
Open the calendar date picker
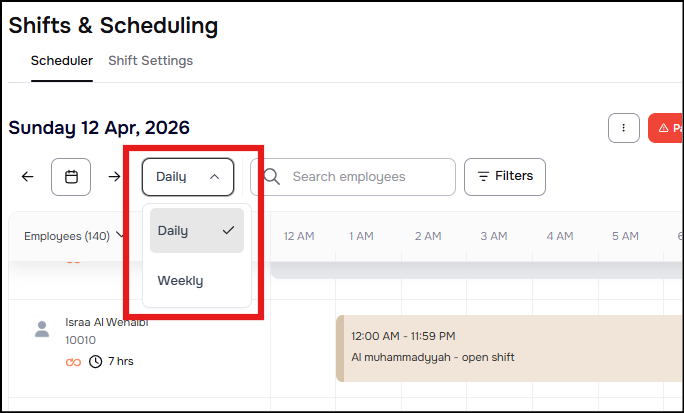(71, 177)
